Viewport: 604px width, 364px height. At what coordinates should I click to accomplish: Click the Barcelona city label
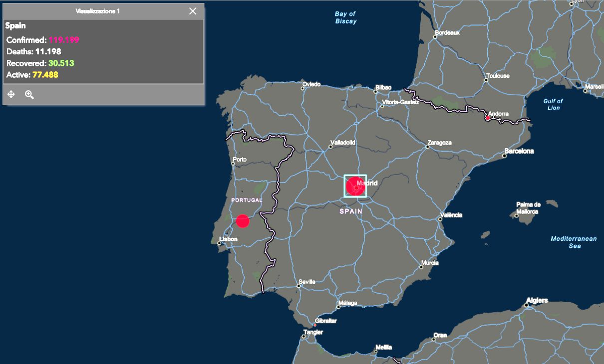click(x=519, y=151)
